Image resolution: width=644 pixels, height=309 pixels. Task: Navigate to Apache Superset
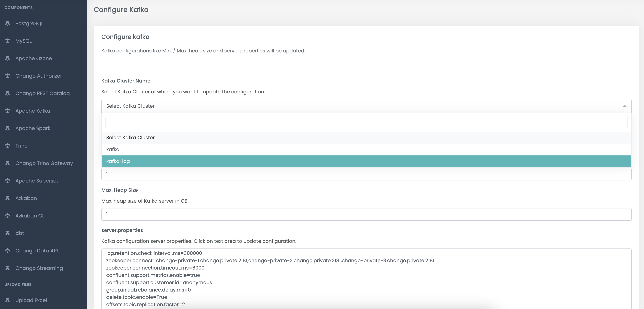36,181
